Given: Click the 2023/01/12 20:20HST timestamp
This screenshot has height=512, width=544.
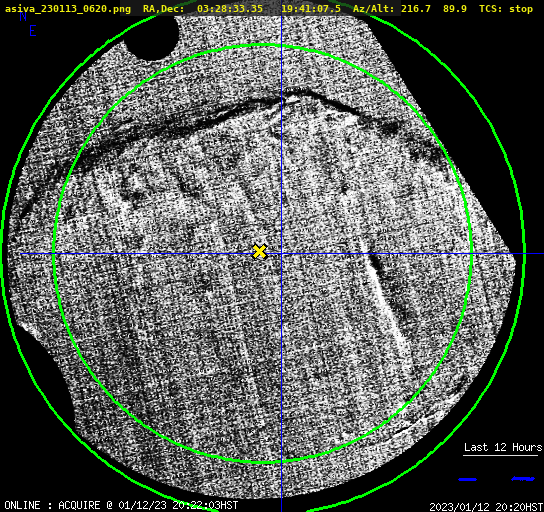Looking at the screenshot, I should tap(486, 507).
